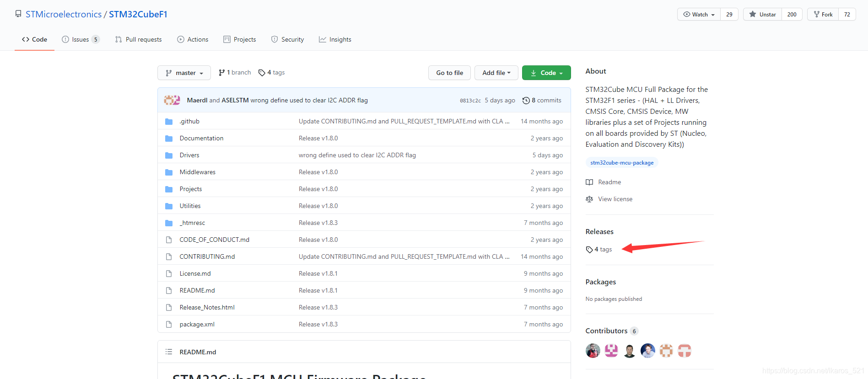Click the .github folder icon

169,122
